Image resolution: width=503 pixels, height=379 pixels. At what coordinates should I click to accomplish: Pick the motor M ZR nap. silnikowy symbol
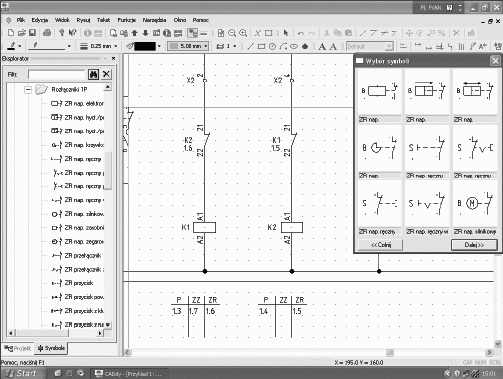click(x=475, y=209)
